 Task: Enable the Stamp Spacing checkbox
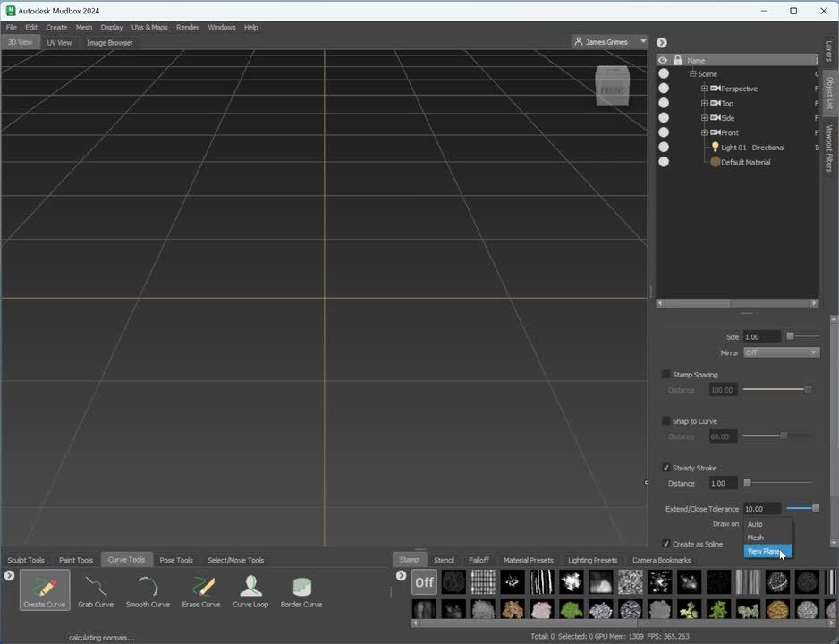point(665,375)
